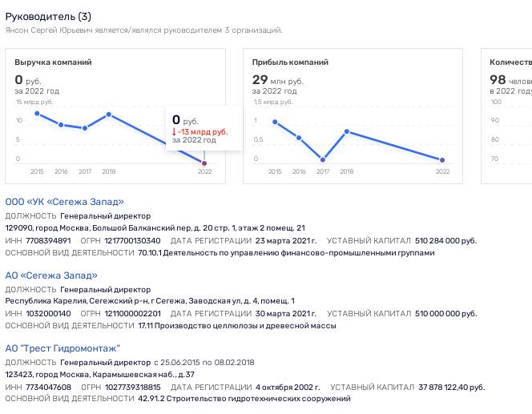Click the 2016 revenue chart data point
This screenshot has width=532, height=414.
[x=61, y=125]
